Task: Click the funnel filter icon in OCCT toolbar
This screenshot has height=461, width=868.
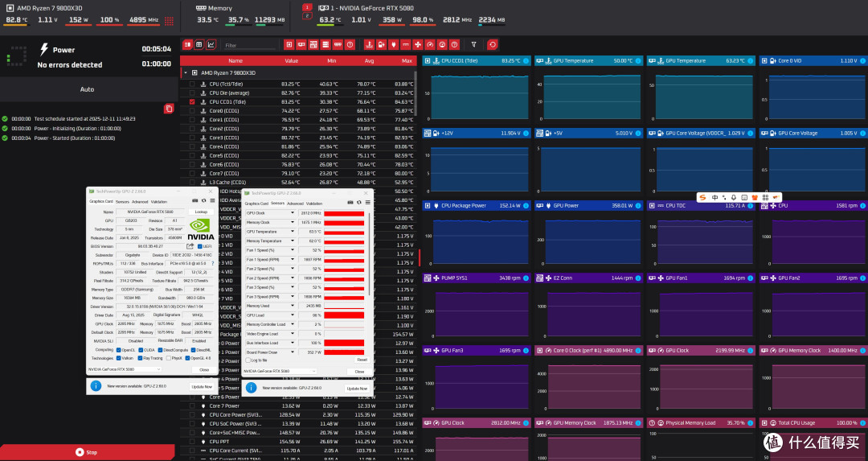Action: pyautogui.click(x=474, y=44)
